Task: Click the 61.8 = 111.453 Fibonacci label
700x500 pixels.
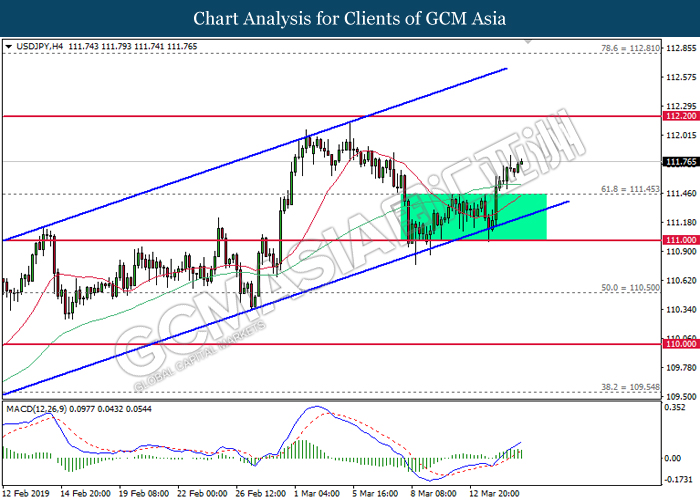Action: click(x=630, y=189)
